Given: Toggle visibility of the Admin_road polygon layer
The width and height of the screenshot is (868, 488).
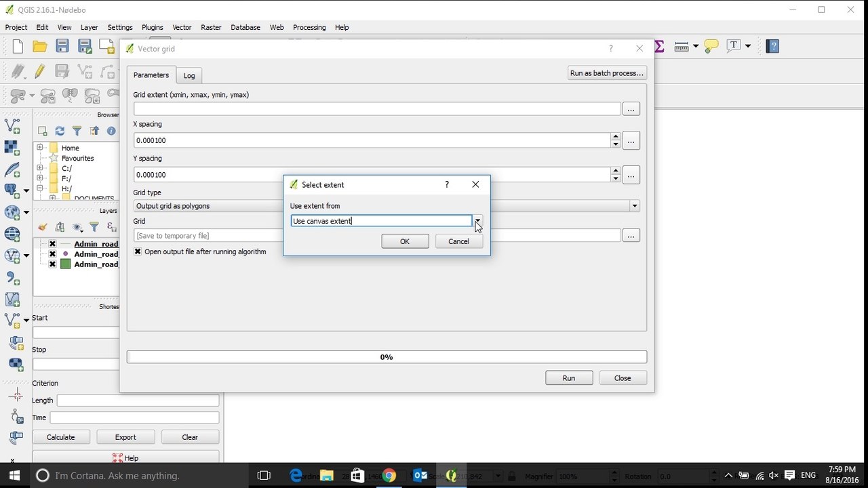Looking at the screenshot, I should point(52,264).
